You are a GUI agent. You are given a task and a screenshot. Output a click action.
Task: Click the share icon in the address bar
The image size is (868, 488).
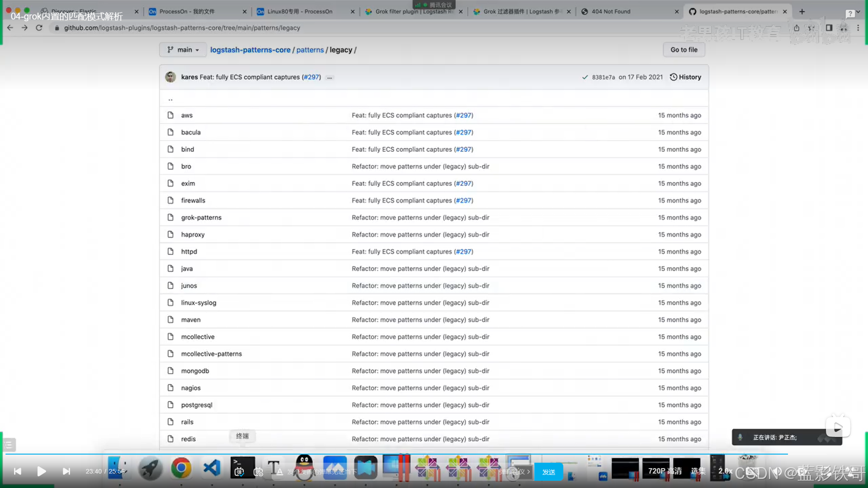point(797,28)
